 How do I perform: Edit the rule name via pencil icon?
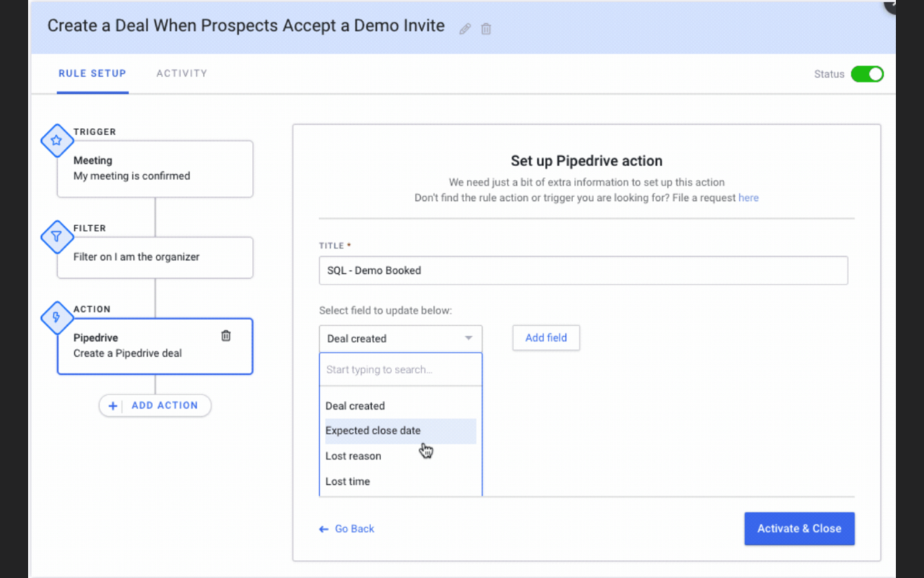[x=465, y=27]
